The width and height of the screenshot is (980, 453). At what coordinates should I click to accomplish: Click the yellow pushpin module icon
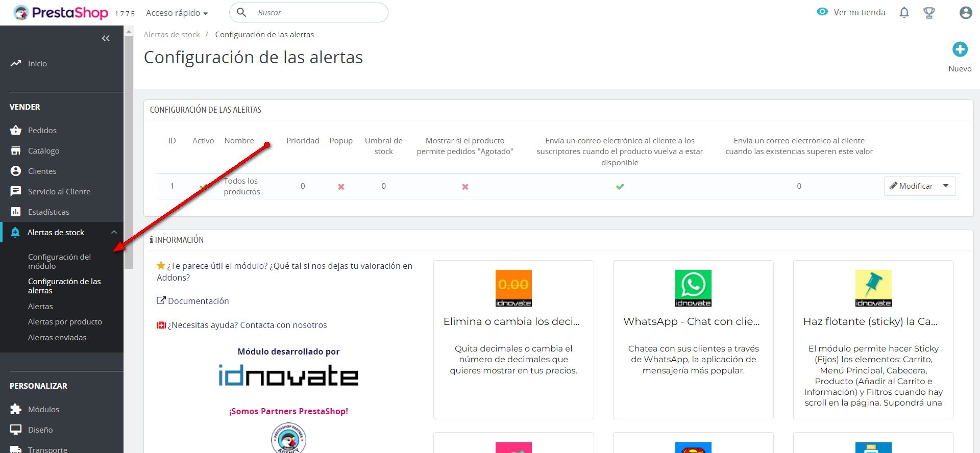873,288
